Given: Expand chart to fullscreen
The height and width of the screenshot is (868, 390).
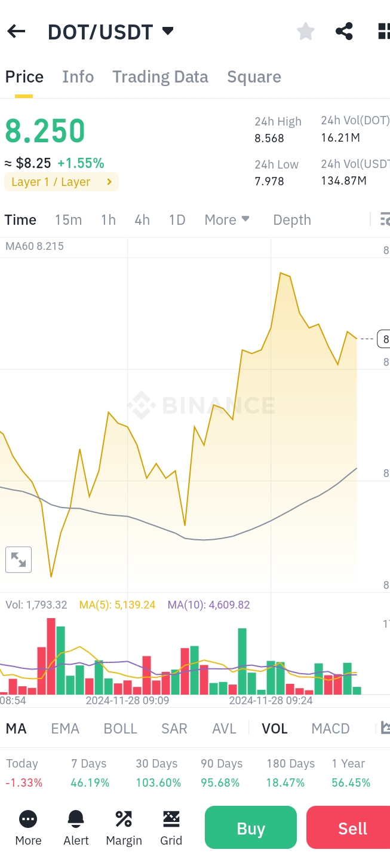Looking at the screenshot, I should [x=19, y=560].
